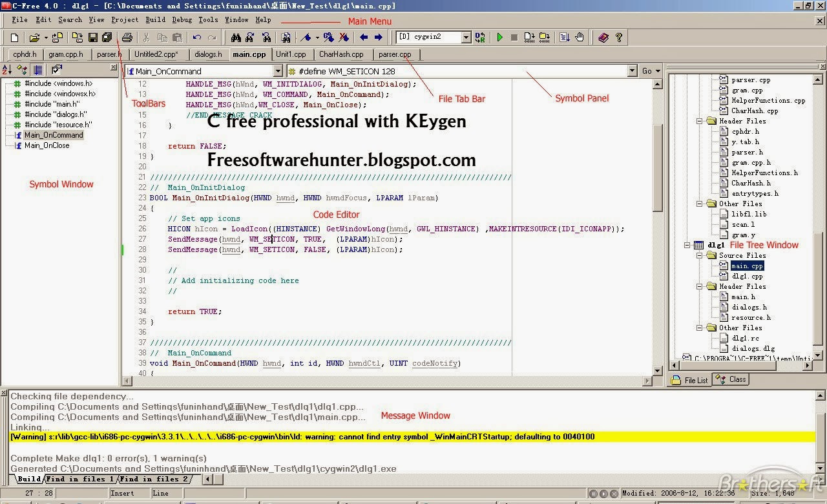Image resolution: width=827 pixels, height=504 pixels.
Task: Click the gray Stop square icon
Action: 514,37
